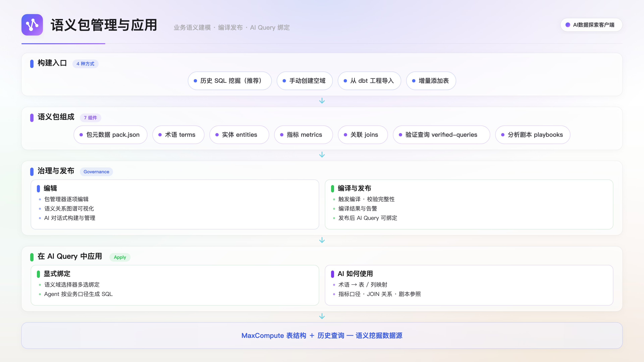Click the 显式绑定 card heading
The image size is (644, 362).
coord(57,274)
